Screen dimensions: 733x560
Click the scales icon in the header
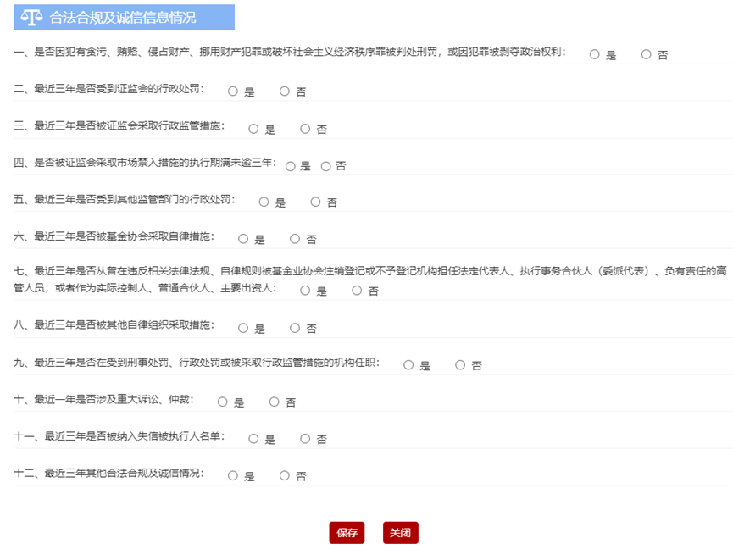[x=31, y=17]
